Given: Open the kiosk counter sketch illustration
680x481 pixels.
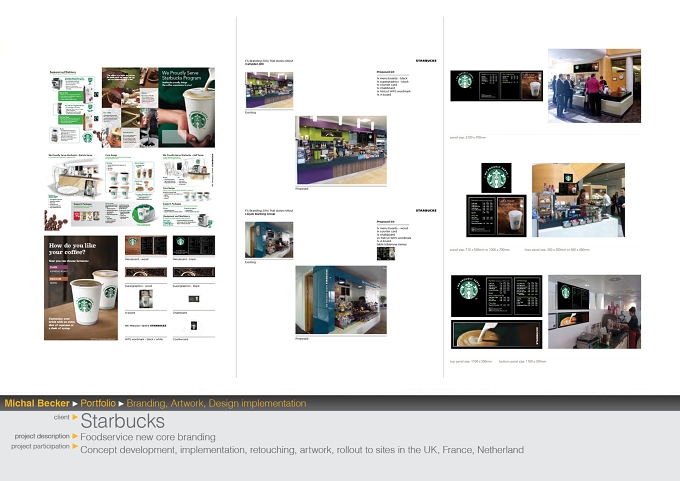Looking at the screenshot, I should click(75, 176).
